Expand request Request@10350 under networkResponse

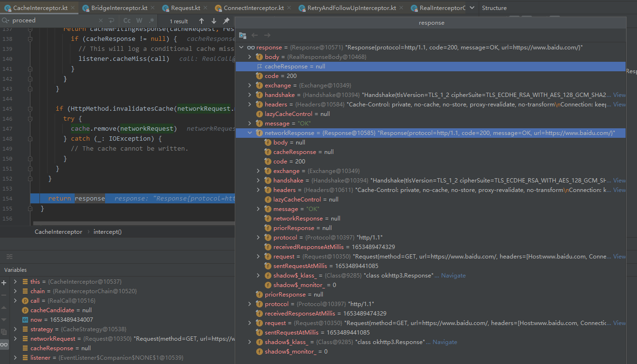(259, 257)
